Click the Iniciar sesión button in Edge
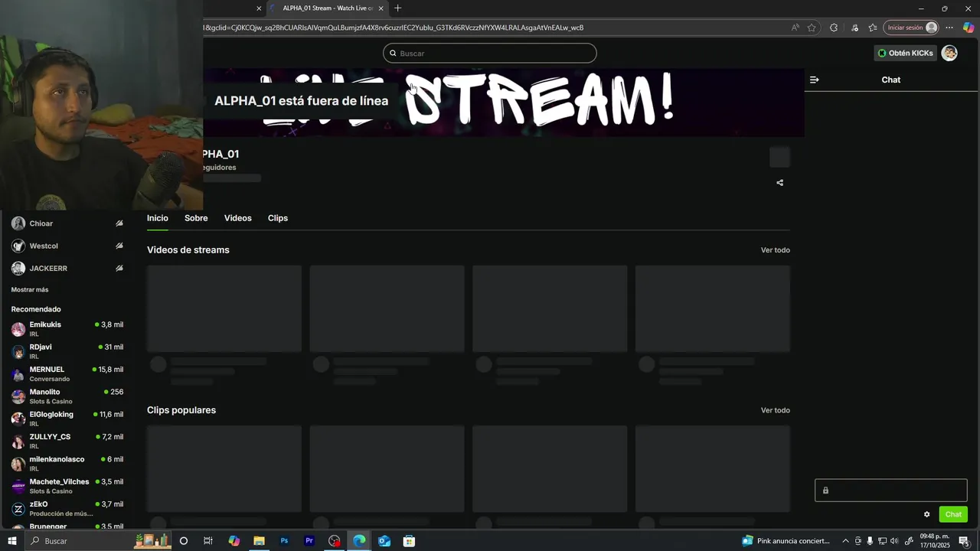This screenshot has width=980, height=551. [911, 28]
